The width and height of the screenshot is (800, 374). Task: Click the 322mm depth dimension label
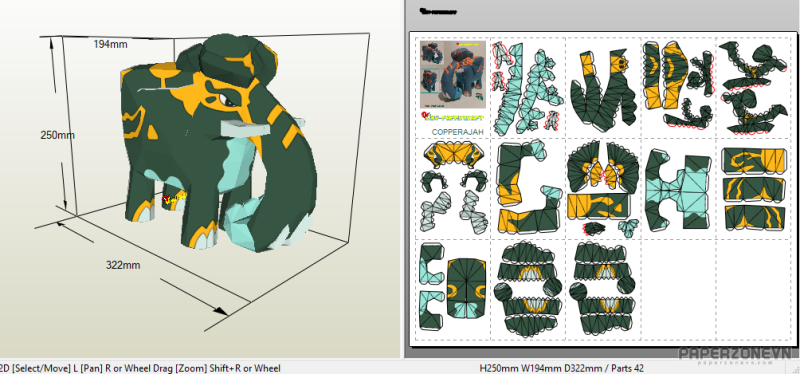tap(123, 265)
